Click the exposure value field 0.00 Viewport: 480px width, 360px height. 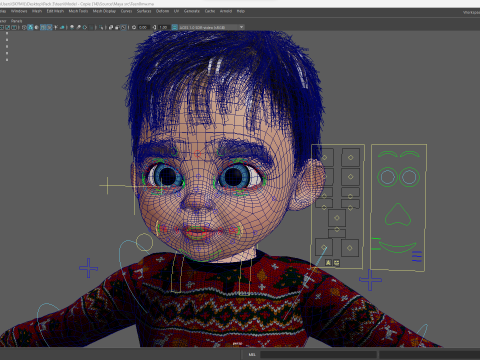[x=143, y=27]
